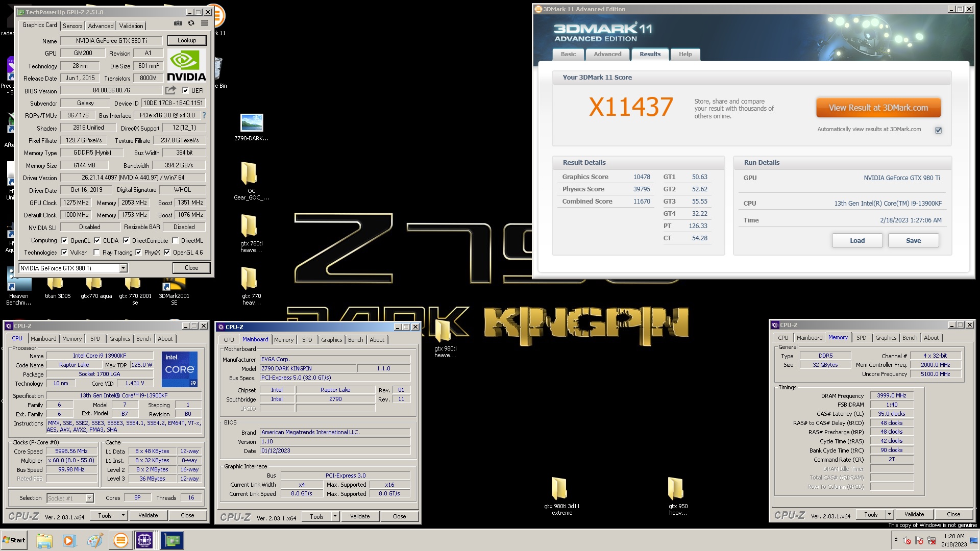This screenshot has width=980, height=551.
Task: Click Lookup button in GPU-Z
Action: [187, 40]
